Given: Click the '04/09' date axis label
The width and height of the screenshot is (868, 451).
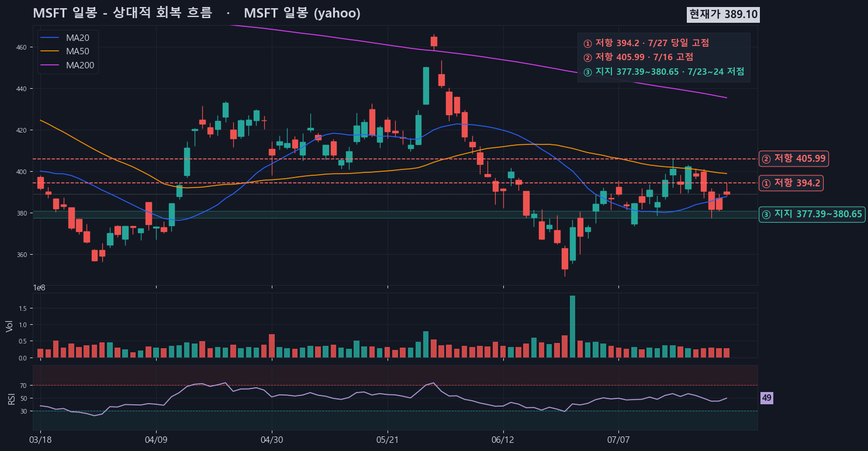Looking at the screenshot, I should pyautogui.click(x=155, y=439).
